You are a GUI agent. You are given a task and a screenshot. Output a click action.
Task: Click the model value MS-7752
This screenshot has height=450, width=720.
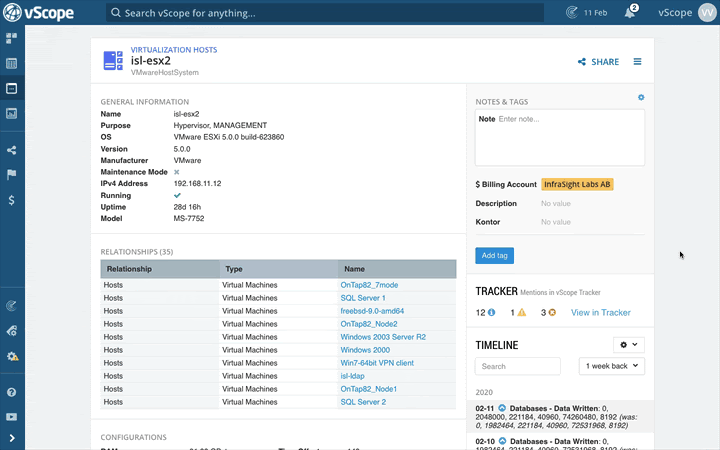tap(189, 218)
